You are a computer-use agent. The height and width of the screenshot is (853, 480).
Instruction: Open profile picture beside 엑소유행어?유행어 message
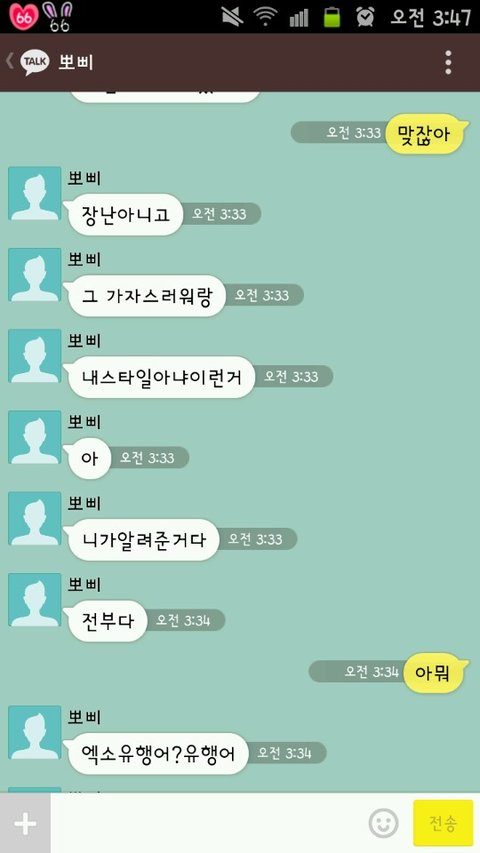(34, 732)
